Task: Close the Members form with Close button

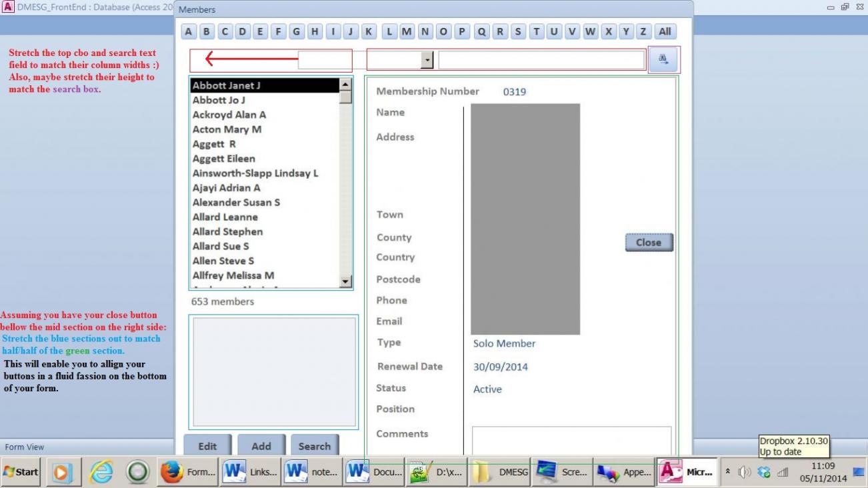Action: click(649, 243)
